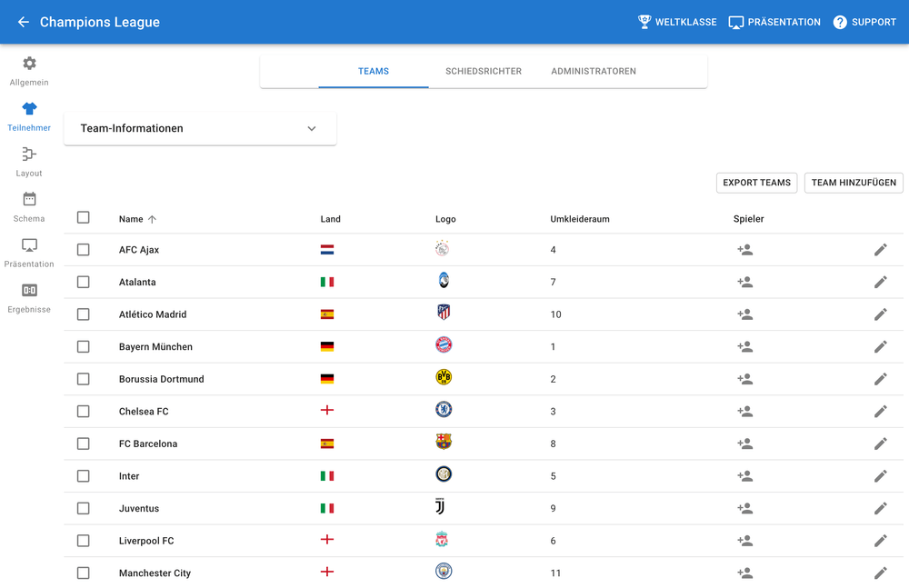This screenshot has height=588, width=909.
Task: Open Support help in top bar
Action: click(x=864, y=22)
